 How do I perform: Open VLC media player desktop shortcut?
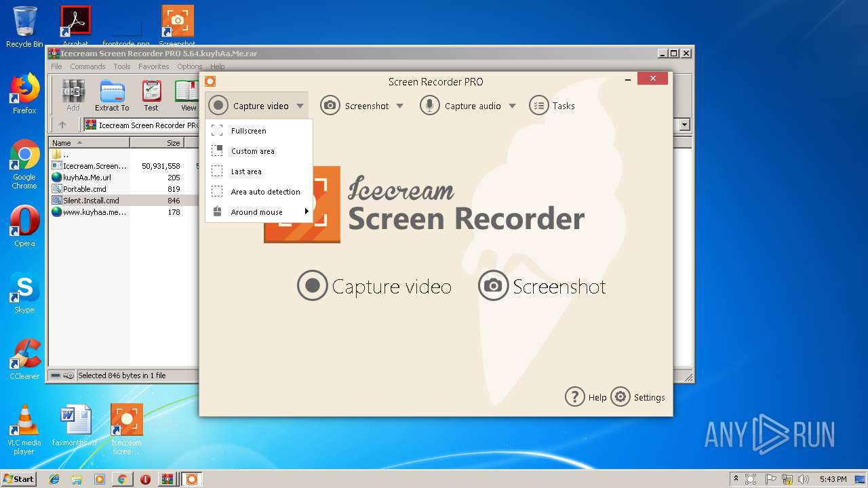point(24,430)
